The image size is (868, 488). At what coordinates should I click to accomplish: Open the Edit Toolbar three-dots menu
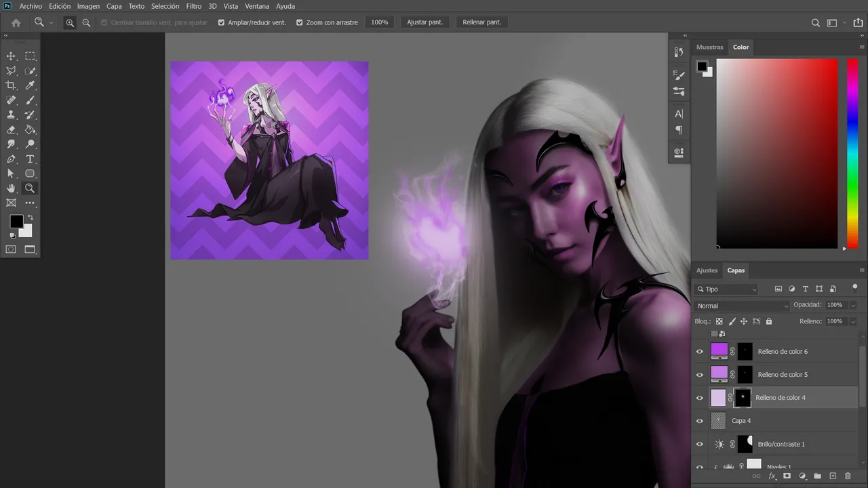[x=30, y=203]
